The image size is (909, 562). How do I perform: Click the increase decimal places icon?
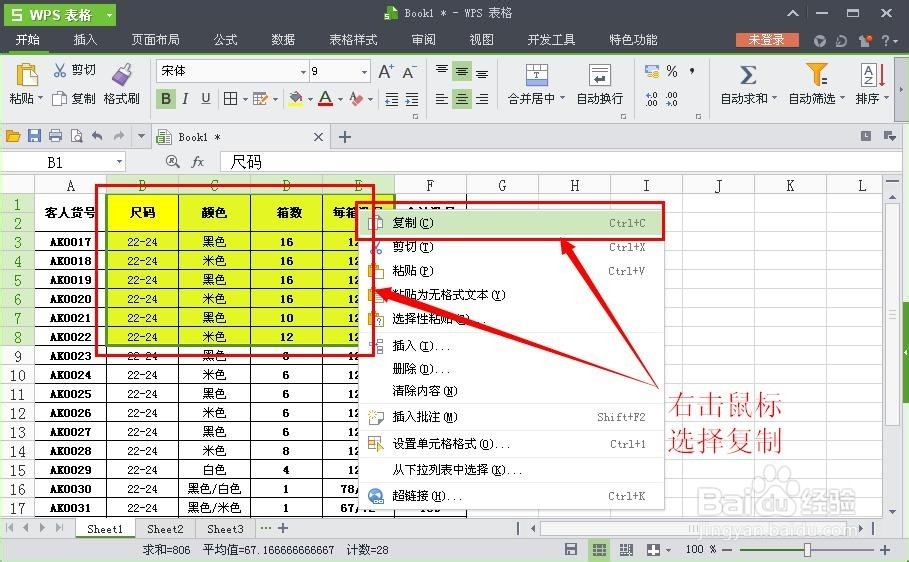click(652, 99)
